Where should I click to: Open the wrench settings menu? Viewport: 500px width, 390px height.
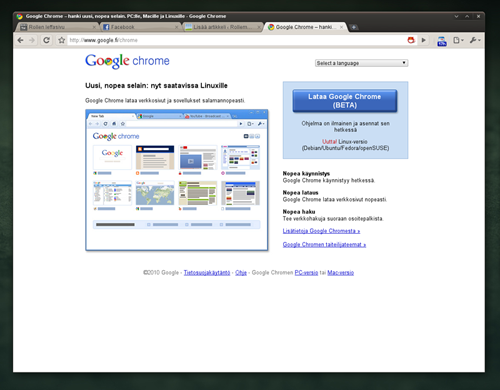[x=475, y=40]
